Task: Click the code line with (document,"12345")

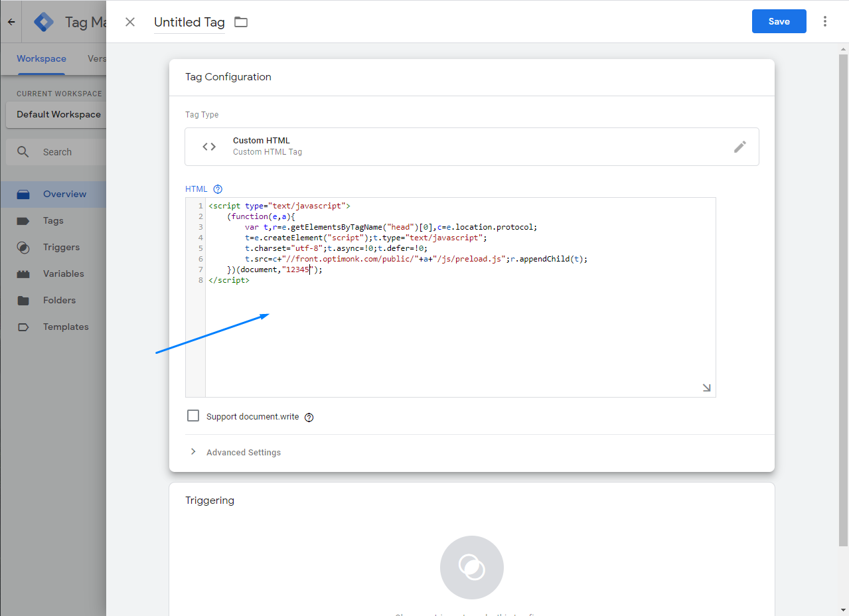Action: 275,269
